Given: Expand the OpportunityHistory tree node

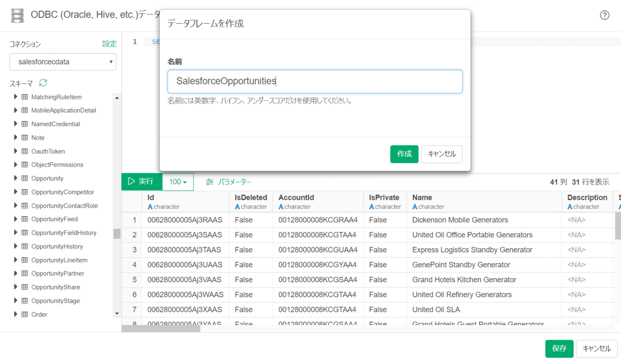Looking at the screenshot, I should click(16, 246).
